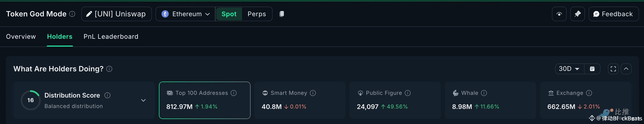This screenshot has height=124, width=644.
Task: Show info for What Are Holders Doing
Action: click(x=109, y=69)
